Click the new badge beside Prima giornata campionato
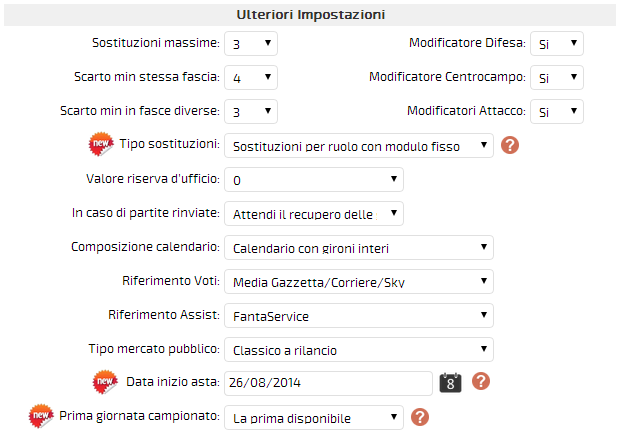This screenshot has height=441, width=621. (41, 416)
